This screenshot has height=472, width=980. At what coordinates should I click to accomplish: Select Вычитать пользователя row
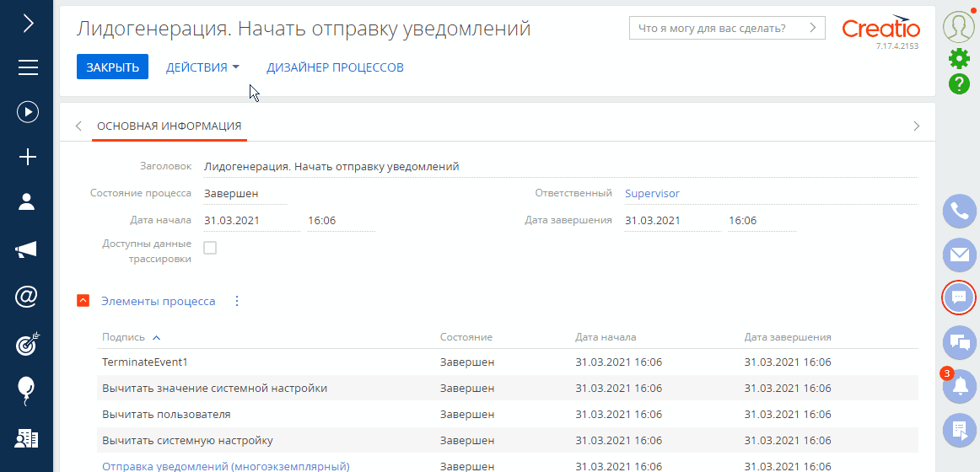tap(508, 414)
